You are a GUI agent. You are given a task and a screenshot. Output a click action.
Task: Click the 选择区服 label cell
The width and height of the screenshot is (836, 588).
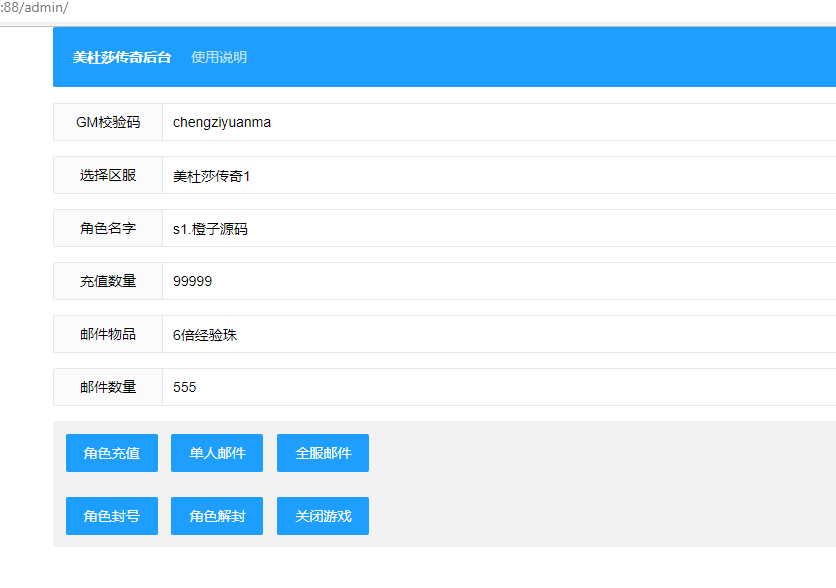pos(108,176)
